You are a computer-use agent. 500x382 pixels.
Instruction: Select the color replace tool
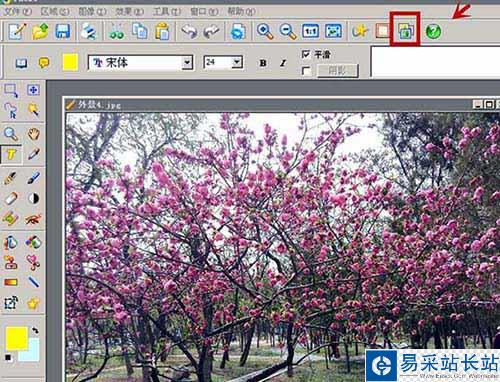click(33, 242)
